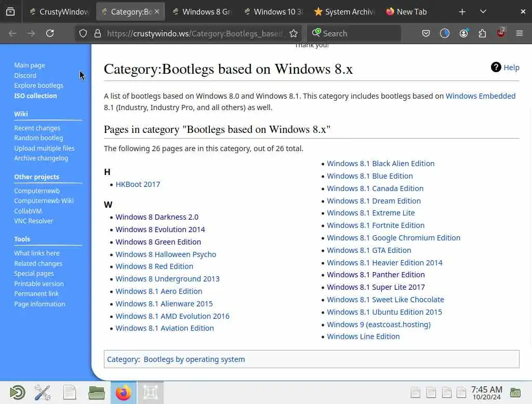Viewport: 532px width, 404px height.
Task: Open Explore bootlegs in the sidebar
Action: coord(38,86)
